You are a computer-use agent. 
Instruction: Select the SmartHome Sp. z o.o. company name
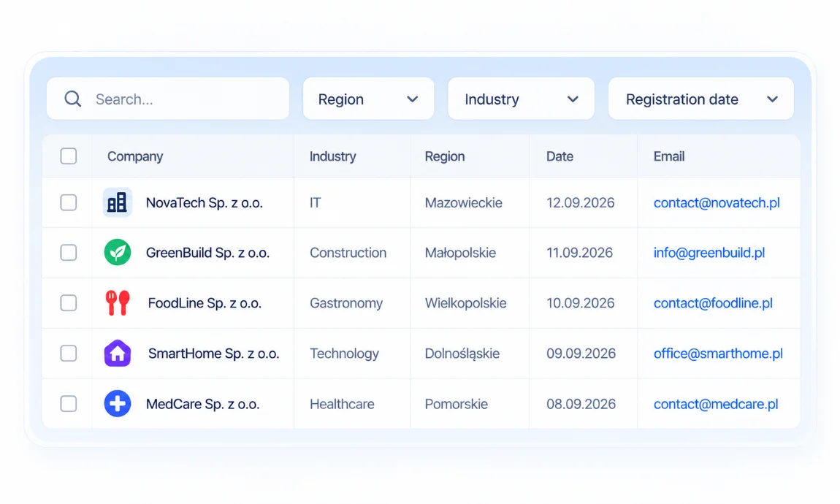pyautogui.click(x=214, y=353)
